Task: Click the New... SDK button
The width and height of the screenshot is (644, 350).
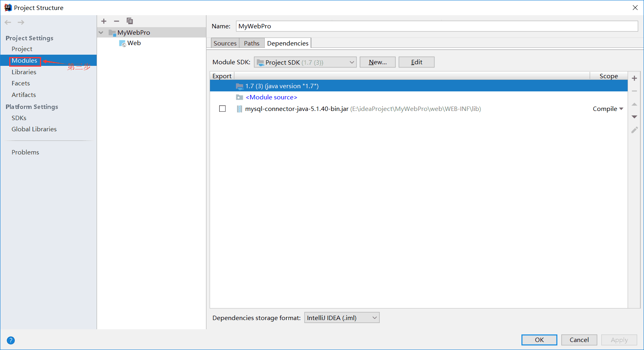Action: [378, 62]
